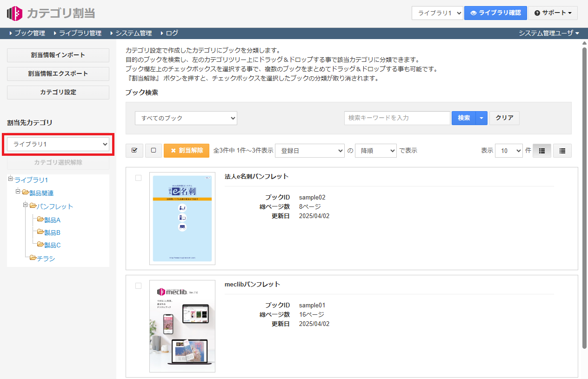The height and width of the screenshot is (379, 588).
Task: Click the search keyword input field
Action: tap(397, 118)
